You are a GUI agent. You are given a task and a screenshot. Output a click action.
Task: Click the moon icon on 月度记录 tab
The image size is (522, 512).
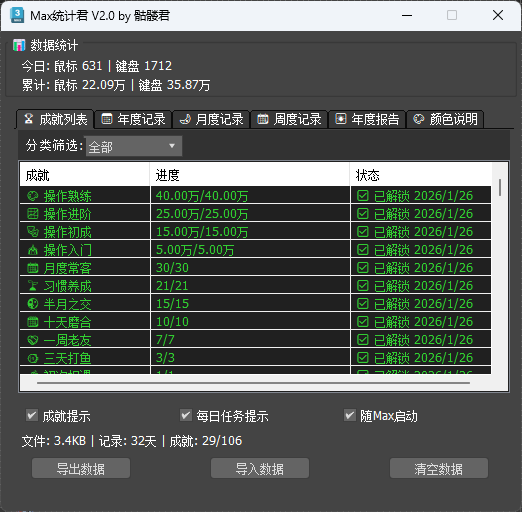185,119
